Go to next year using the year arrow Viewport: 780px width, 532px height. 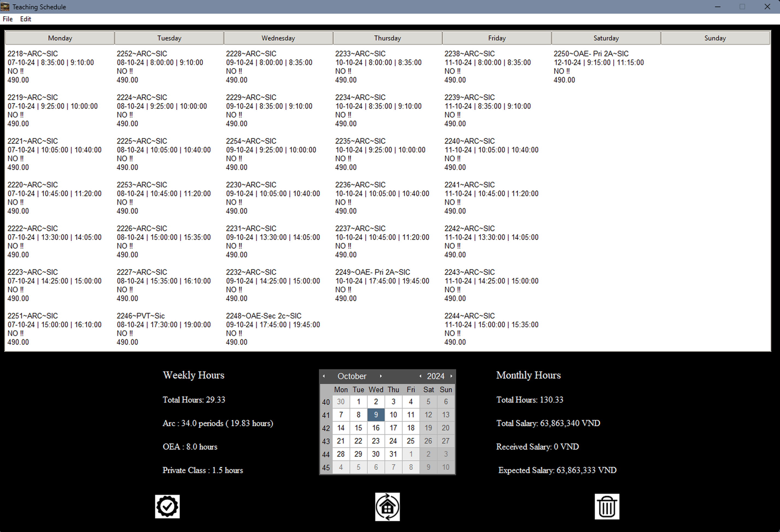pos(451,376)
